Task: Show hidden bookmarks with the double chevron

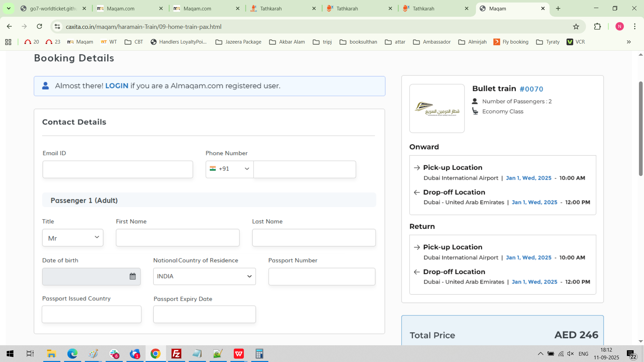Action: [629, 42]
